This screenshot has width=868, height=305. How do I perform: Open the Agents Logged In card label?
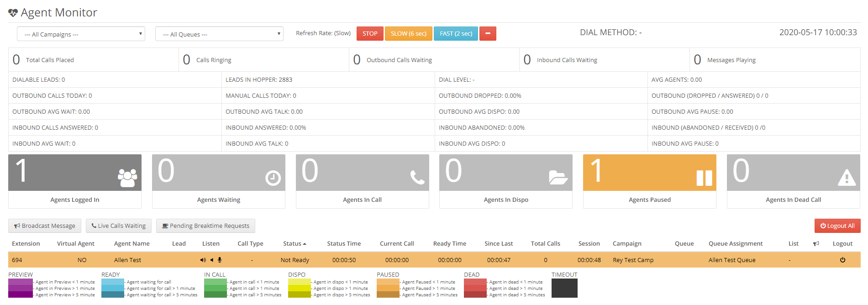(x=75, y=200)
